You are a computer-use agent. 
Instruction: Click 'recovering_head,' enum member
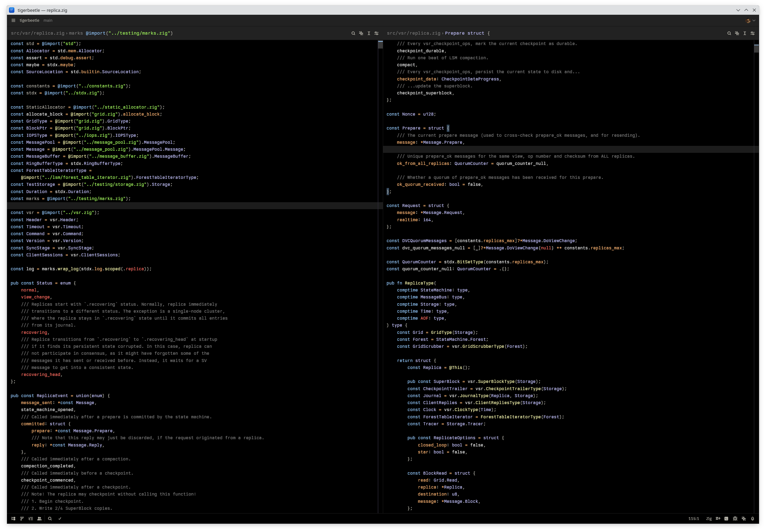(42, 375)
